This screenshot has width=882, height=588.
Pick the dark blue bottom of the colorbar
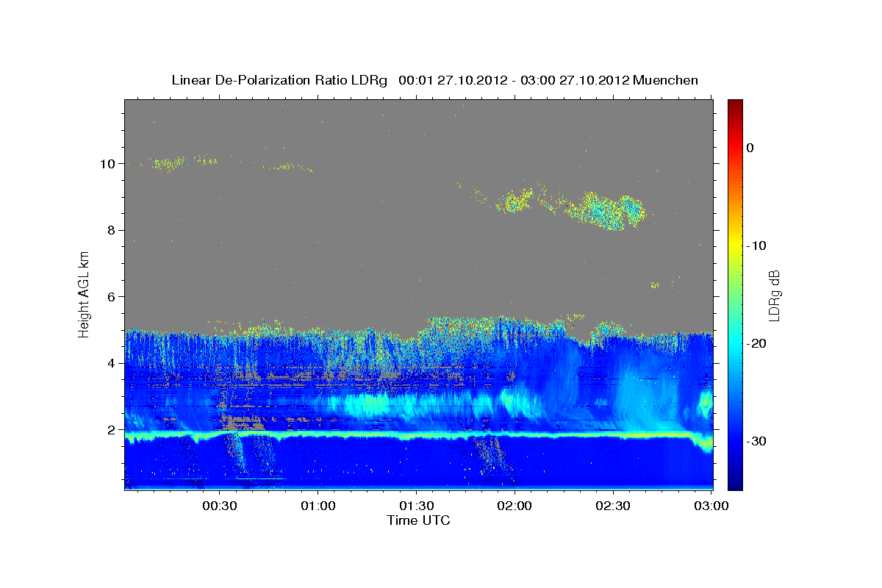click(x=735, y=484)
